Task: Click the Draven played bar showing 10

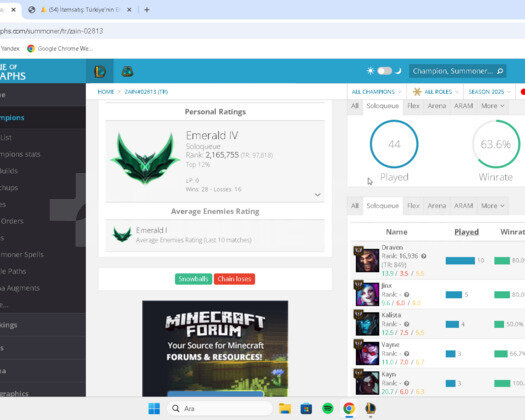Action: coord(460,261)
